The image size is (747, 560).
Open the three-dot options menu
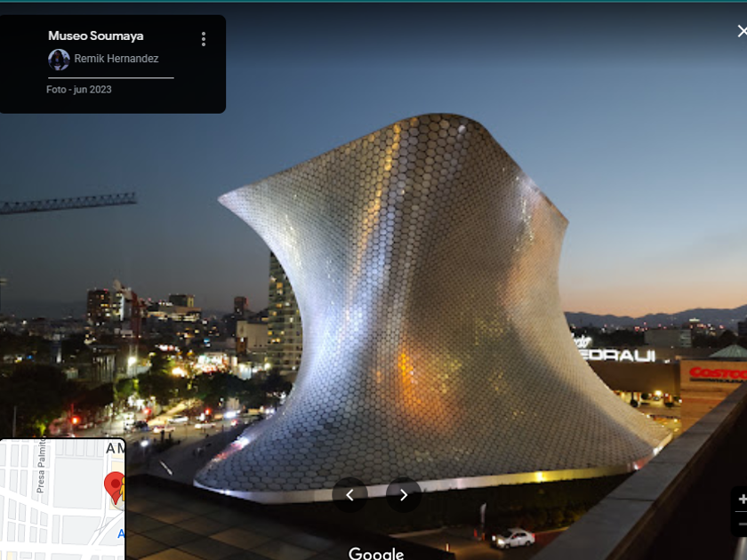coord(204,39)
